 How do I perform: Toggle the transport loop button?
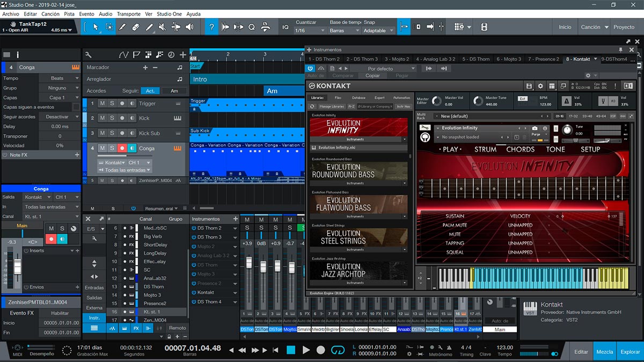point(338,350)
